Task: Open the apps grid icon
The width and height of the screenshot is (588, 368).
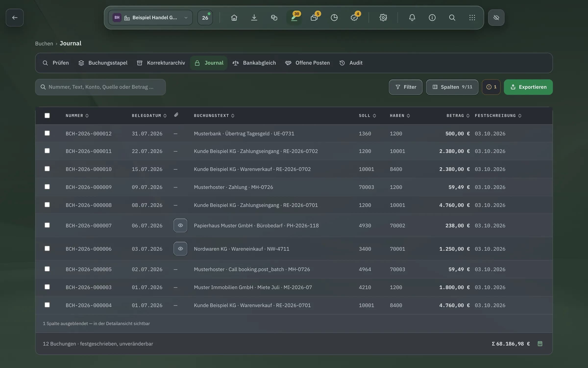Action: point(472,18)
